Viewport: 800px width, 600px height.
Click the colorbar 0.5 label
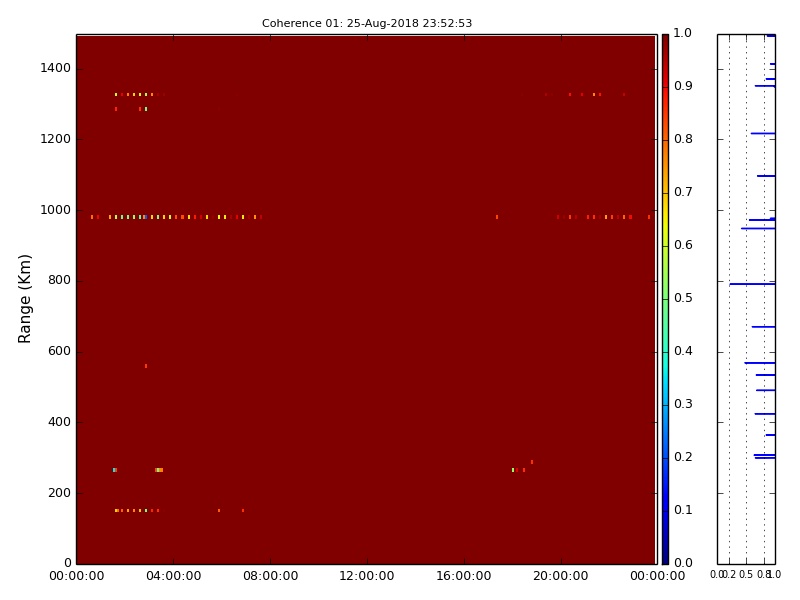pos(683,298)
